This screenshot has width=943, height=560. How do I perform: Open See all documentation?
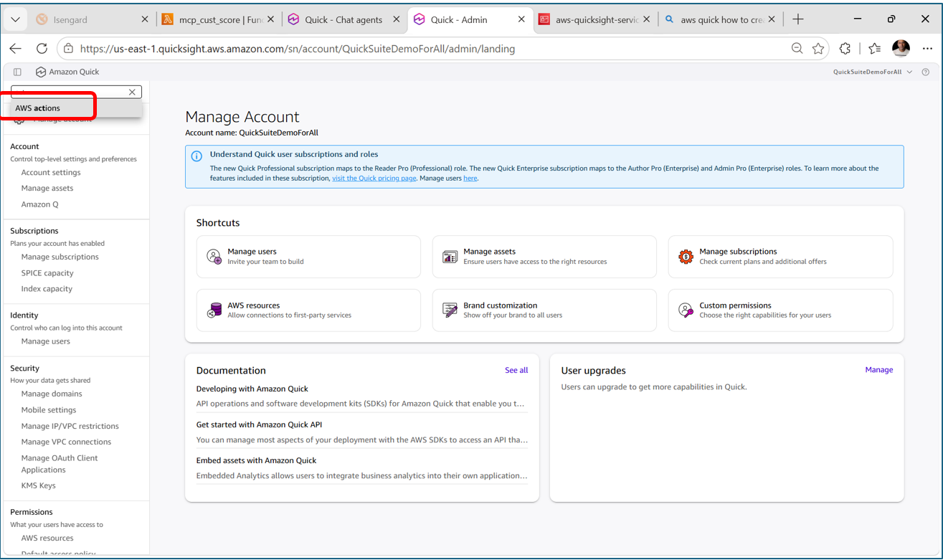pos(516,370)
